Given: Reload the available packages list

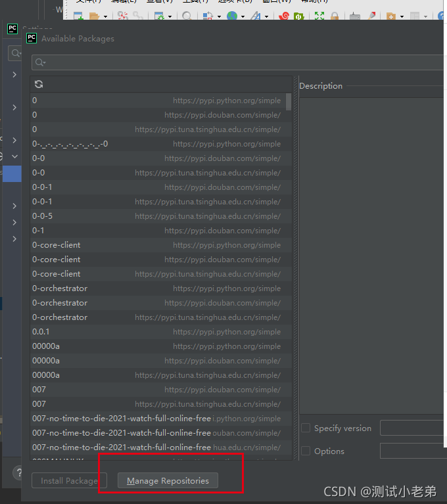Looking at the screenshot, I should click(x=39, y=84).
